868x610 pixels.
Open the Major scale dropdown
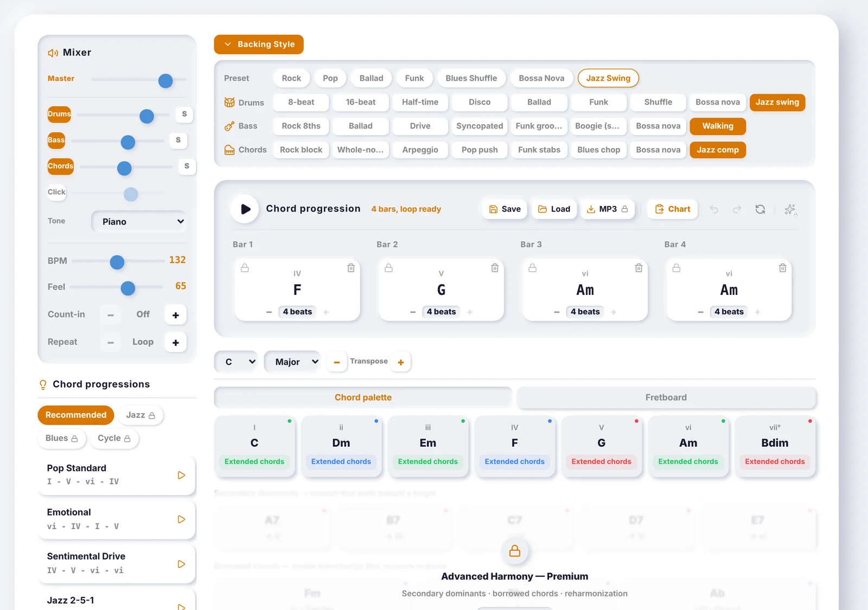(292, 362)
